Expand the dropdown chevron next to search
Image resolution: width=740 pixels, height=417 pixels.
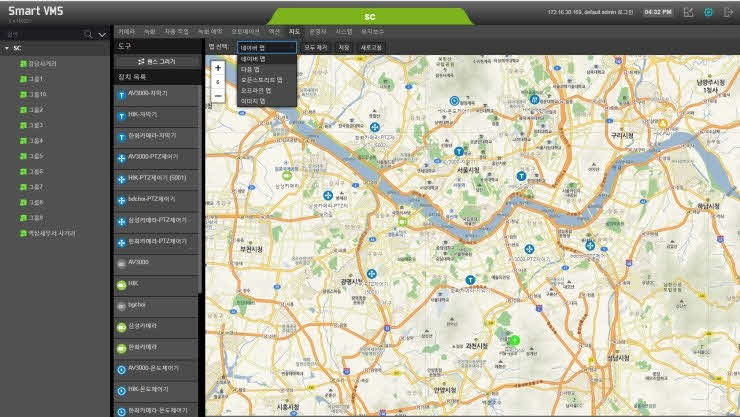click(102, 33)
